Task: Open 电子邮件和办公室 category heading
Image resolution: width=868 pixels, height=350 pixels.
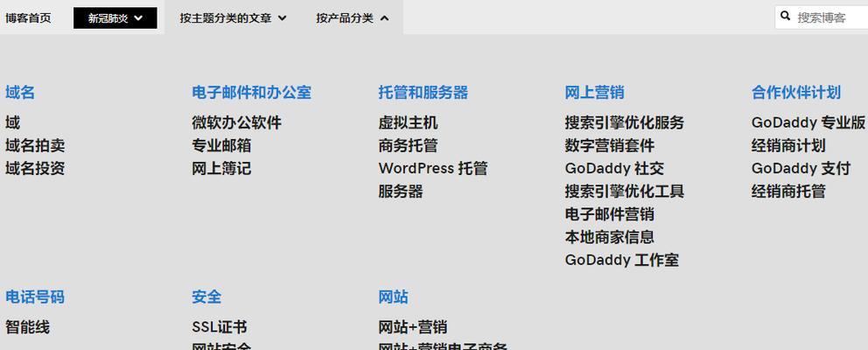Action: pyautogui.click(x=251, y=93)
